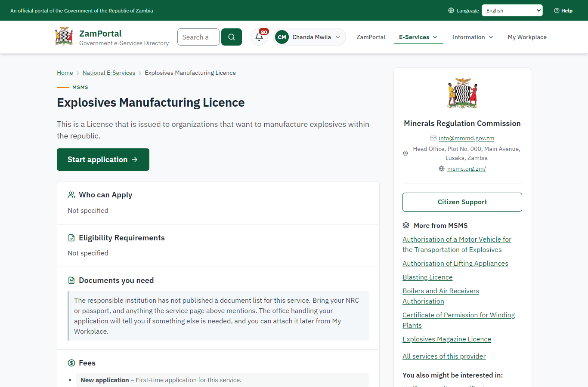Open Authorisation of a Motor Vehicle link
Screen dimensions: 588x387
[x=457, y=245]
